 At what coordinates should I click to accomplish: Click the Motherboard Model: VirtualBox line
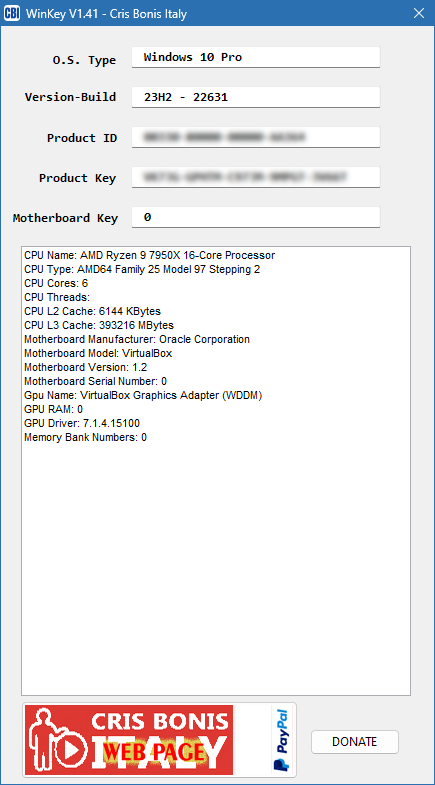[98, 353]
